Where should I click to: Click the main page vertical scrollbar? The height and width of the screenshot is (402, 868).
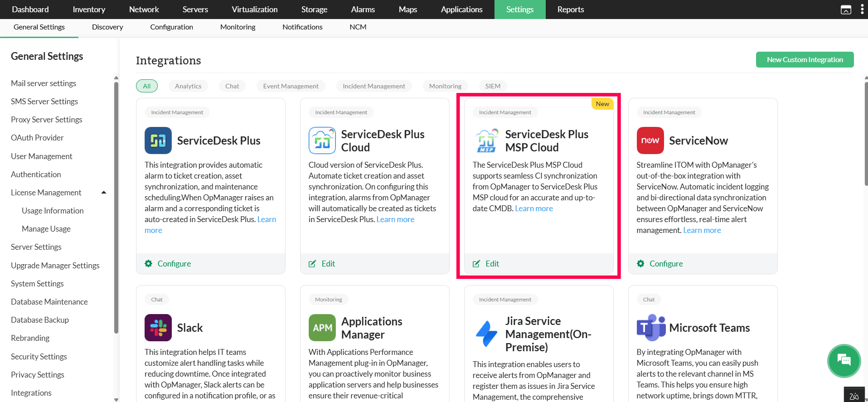click(x=866, y=134)
